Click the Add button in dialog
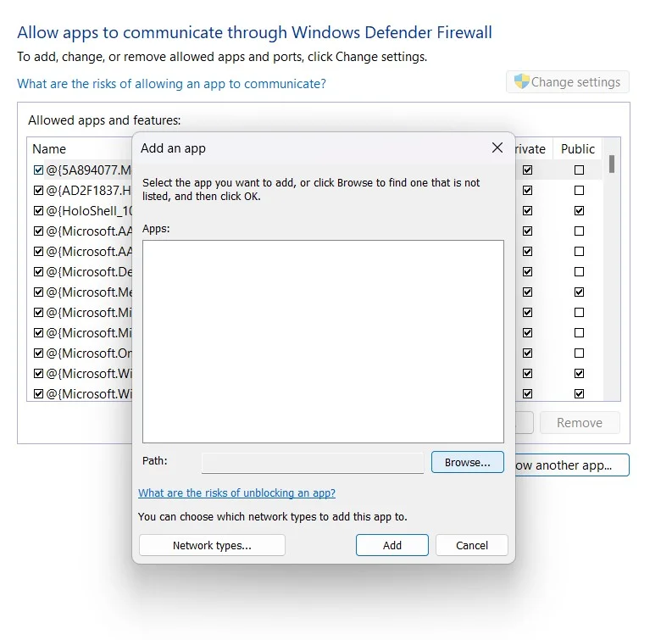The image size is (672, 640). (392, 545)
